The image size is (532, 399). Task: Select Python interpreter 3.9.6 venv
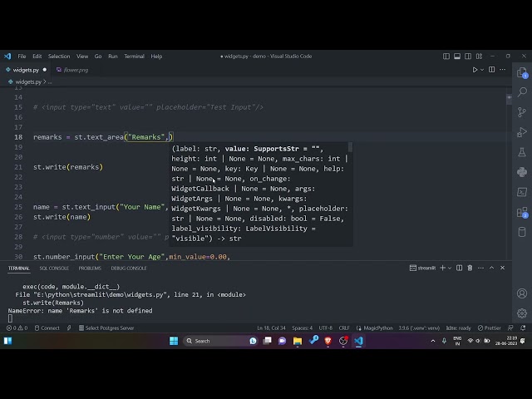click(x=419, y=328)
